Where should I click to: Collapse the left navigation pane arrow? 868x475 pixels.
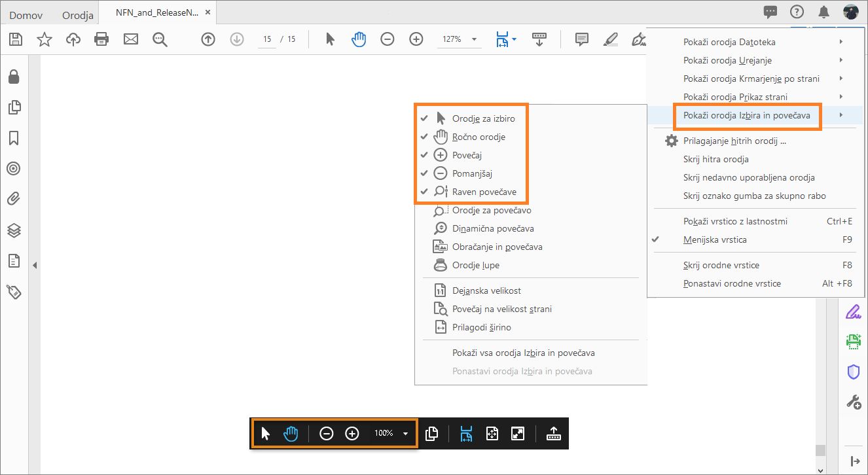pyautogui.click(x=35, y=265)
